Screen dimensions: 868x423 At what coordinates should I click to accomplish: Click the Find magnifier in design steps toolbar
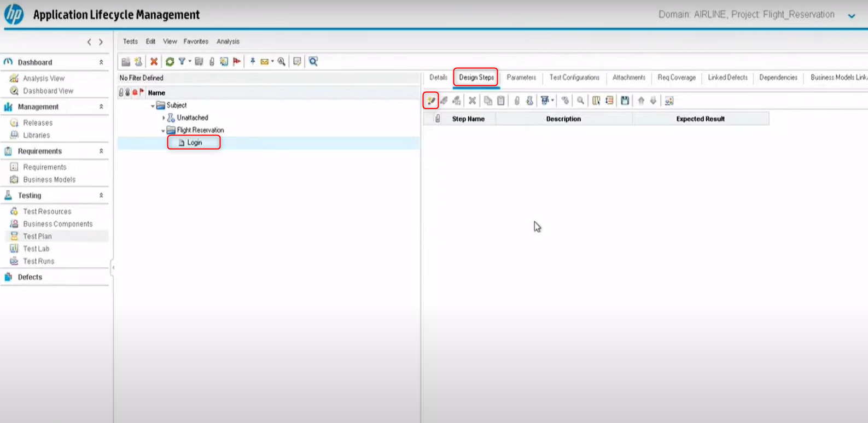pos(580,101)
